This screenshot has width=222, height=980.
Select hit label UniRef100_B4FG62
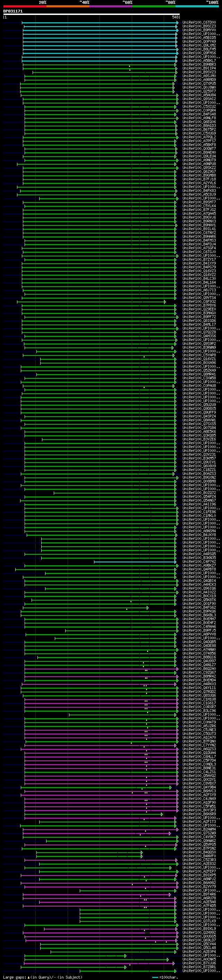(199, 608)
